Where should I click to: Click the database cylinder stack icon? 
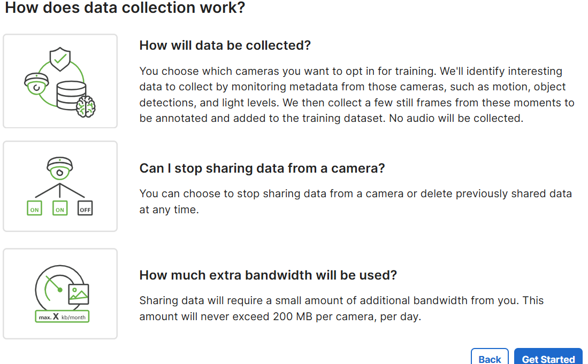pos(71,95)
